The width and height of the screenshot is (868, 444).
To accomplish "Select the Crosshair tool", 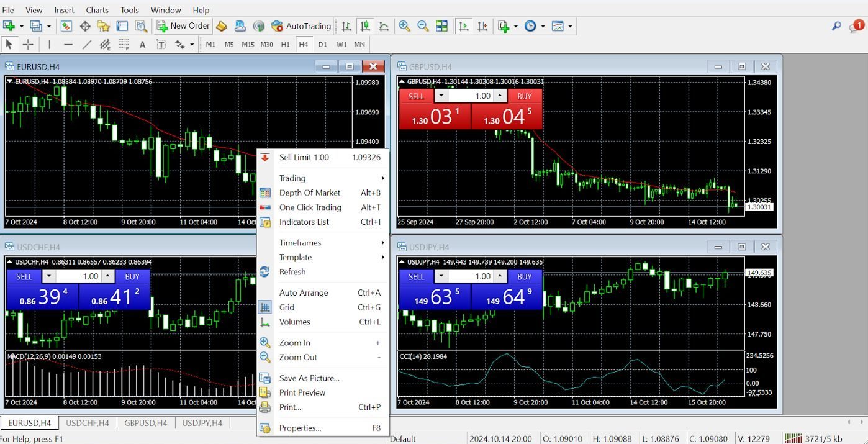I will [x=28, y=44].
